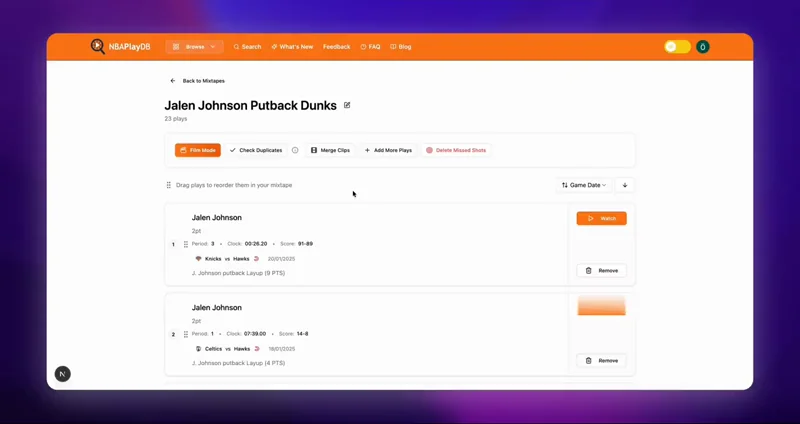Expand the Game Date sort dropdown
The image size is (800, 424).
(584, 185)
